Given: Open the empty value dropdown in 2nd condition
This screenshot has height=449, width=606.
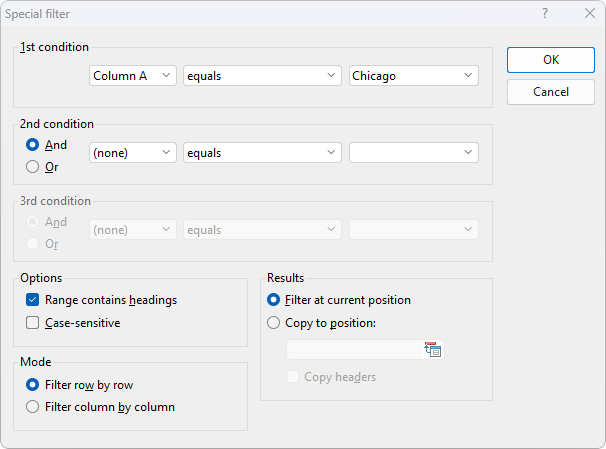Looking at the screenshot, I should pyautogui.click(x=414, y=153).
